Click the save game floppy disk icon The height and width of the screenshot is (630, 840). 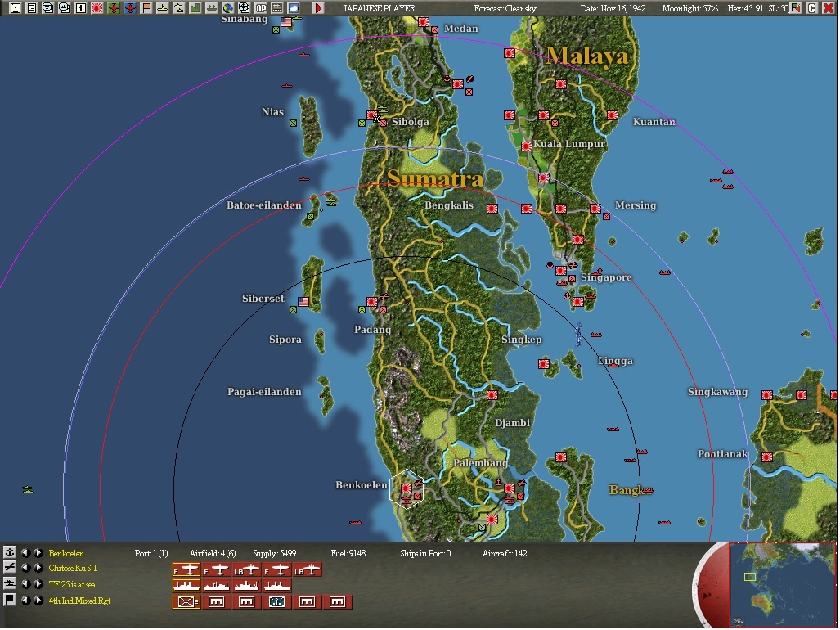click(16, 8)
